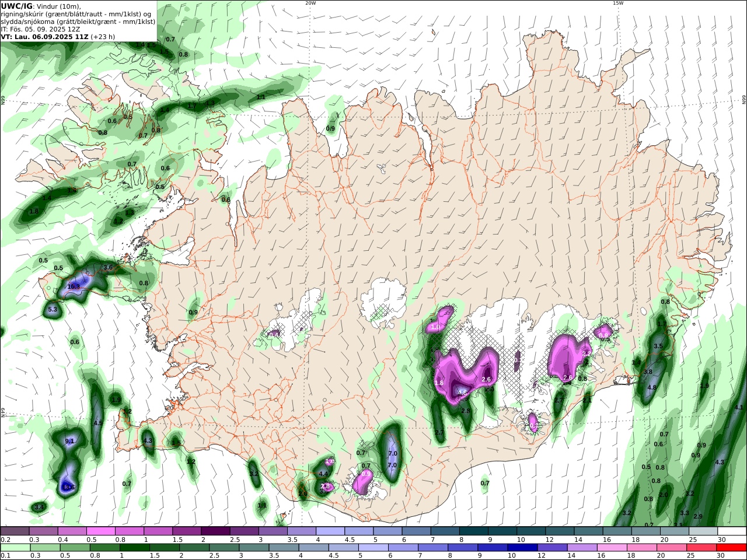This screenshot has width=747, height=560.
Task: Click the 2.1 precipitation value
Action: [x=587, y=400]
